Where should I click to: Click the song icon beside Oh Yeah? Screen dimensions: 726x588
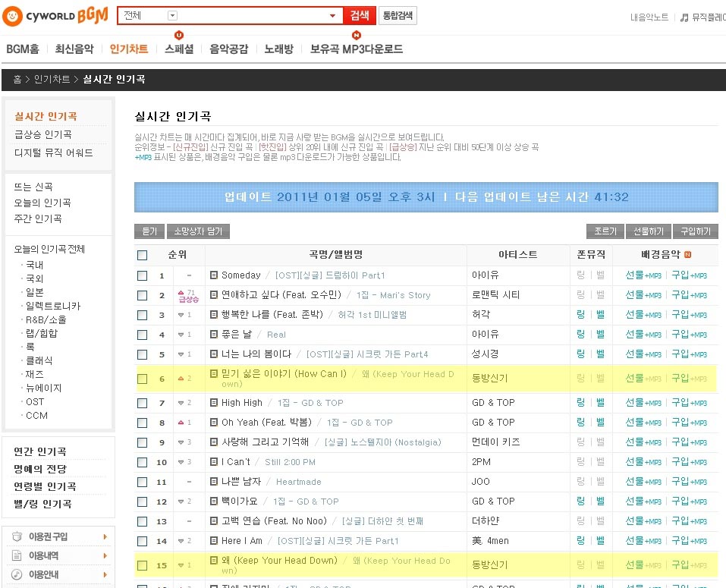point(214,423)
